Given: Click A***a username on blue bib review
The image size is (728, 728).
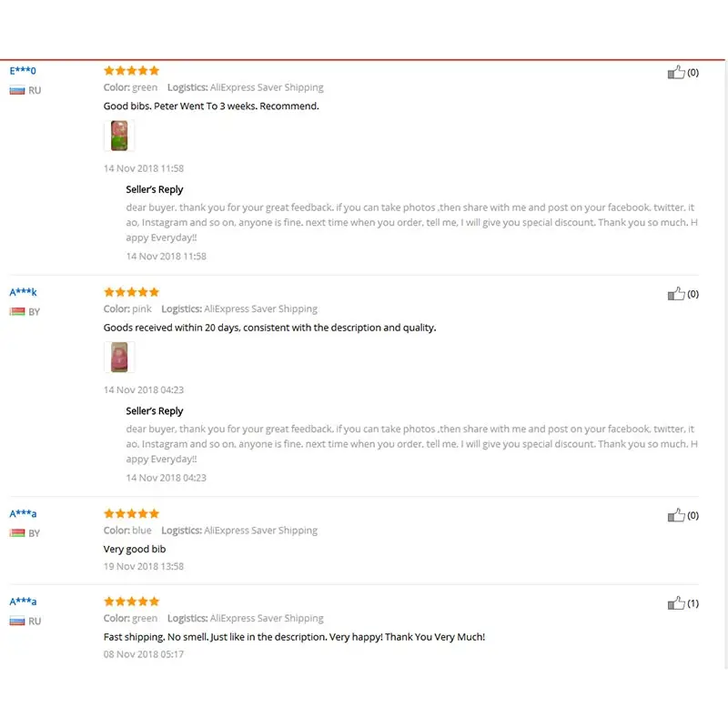Looking at the screenshot, I should (23, 513).
